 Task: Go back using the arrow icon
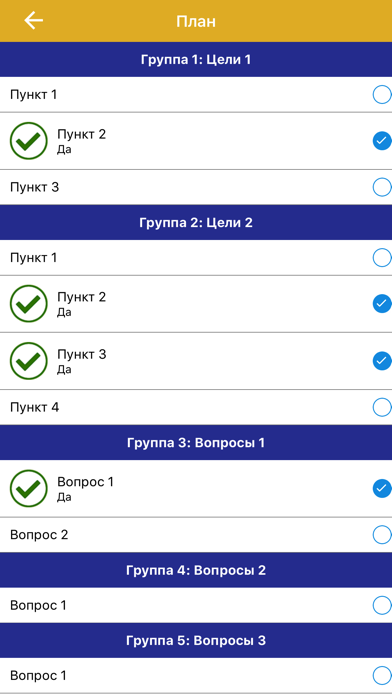[33, 20]
